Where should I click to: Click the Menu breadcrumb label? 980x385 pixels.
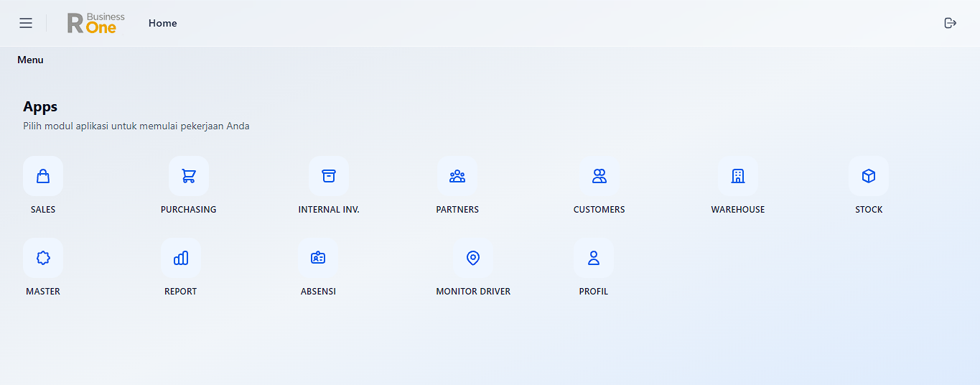click(x=30, y=60)
